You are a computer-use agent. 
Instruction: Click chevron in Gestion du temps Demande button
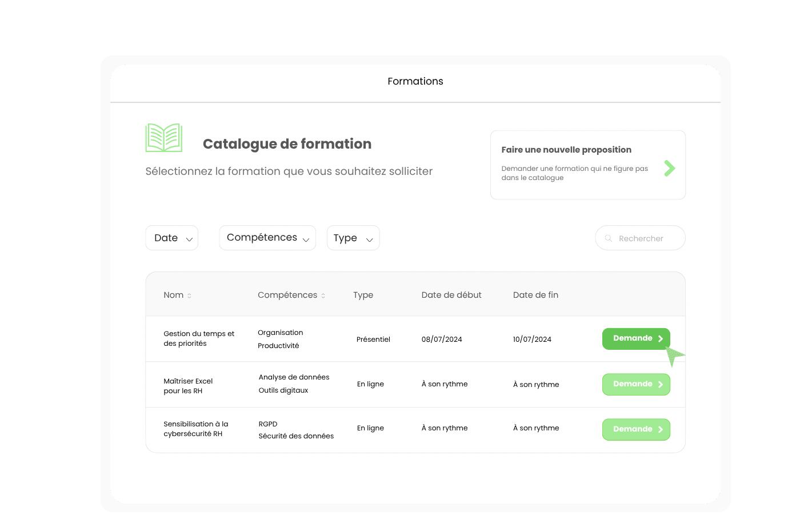coord(661,339)
